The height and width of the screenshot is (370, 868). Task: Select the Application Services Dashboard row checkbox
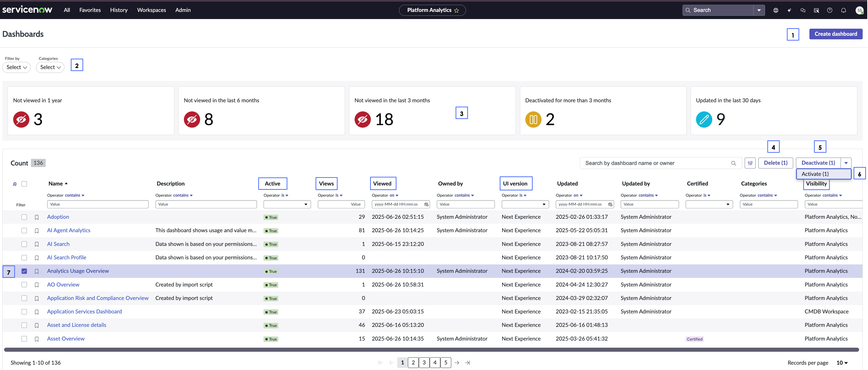(24, 312)
